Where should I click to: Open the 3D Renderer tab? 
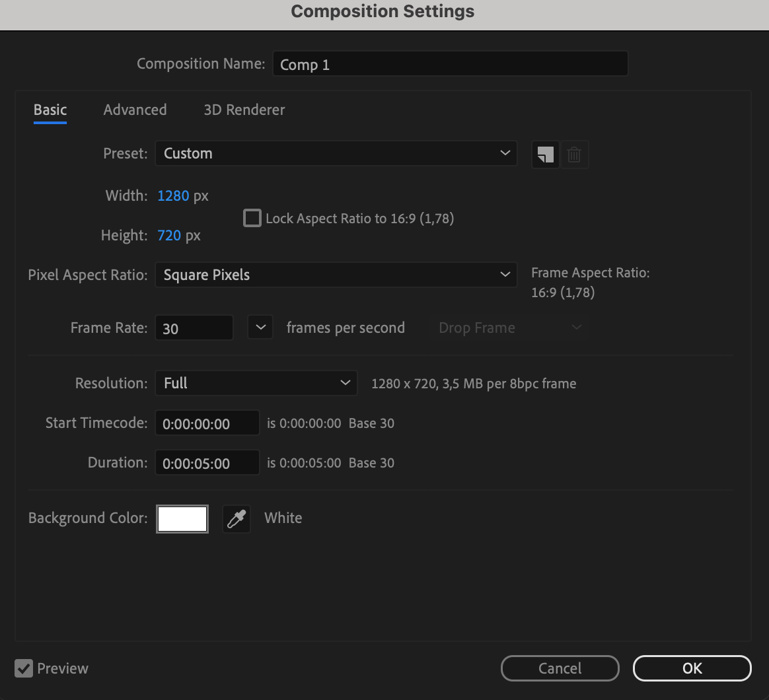coord(244,110)
